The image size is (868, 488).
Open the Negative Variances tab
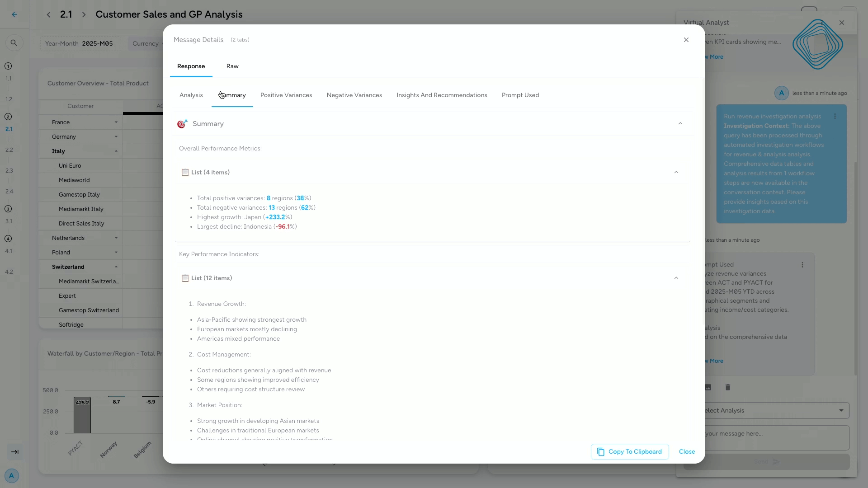pos(354,95)
